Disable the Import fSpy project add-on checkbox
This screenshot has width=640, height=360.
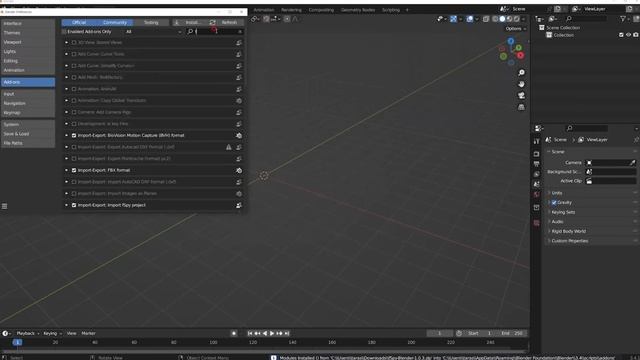point(74,205)
